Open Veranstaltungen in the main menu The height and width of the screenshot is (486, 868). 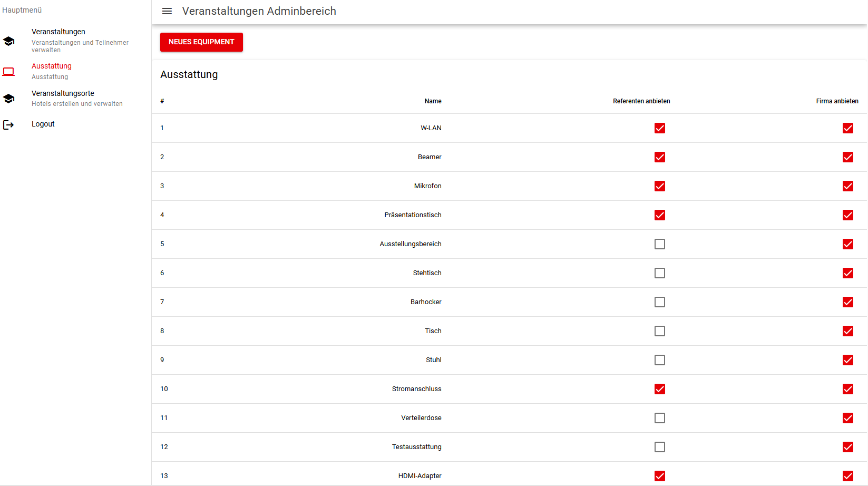pos(58,32)
